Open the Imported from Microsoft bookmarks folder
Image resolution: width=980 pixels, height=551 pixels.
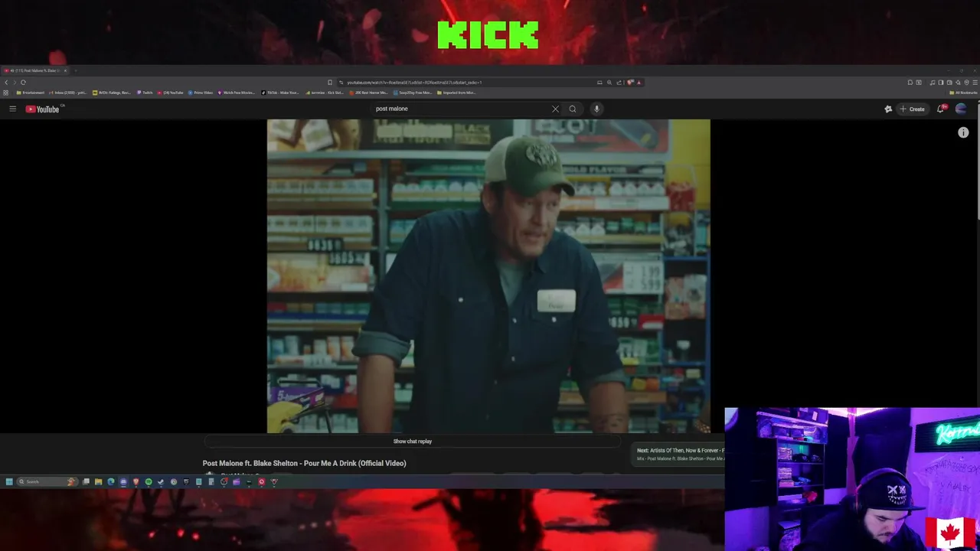tap(456, 93)
